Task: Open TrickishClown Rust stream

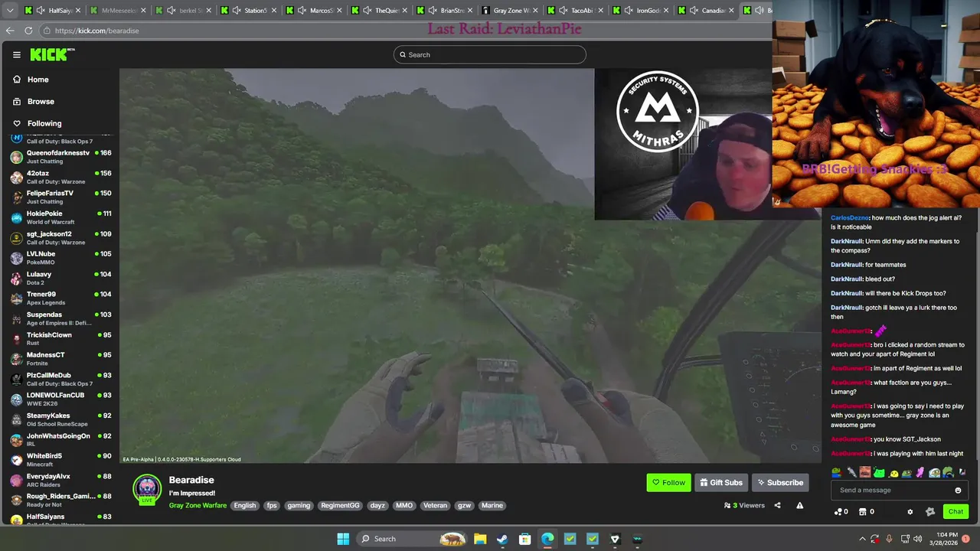Action: pos(61,339)
